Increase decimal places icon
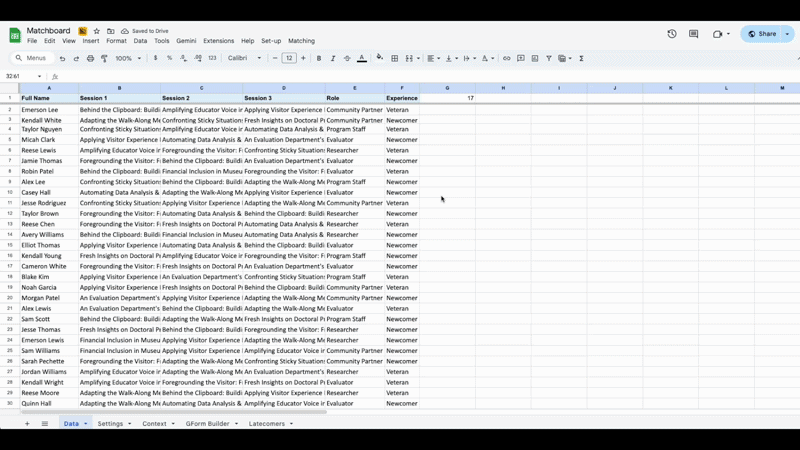800x450 pixels. pos(198,58)
